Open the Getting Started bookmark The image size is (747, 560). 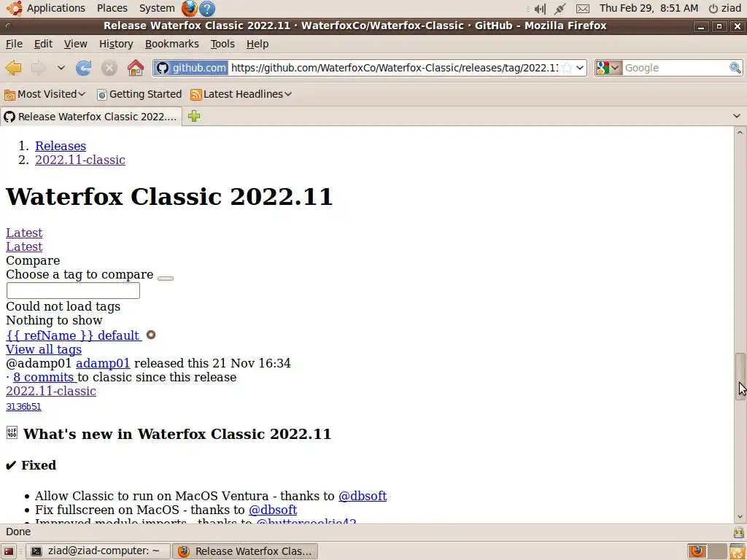[139, 94]
